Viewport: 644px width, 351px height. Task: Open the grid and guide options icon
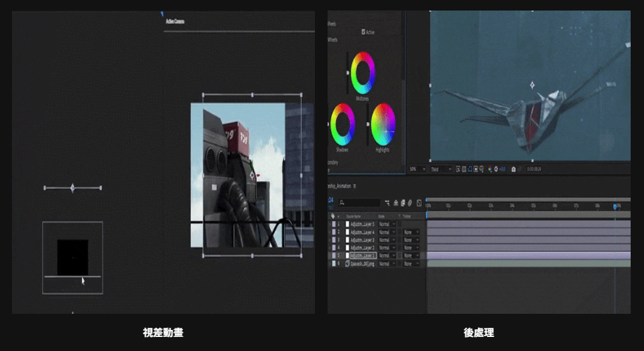(481, 169)
